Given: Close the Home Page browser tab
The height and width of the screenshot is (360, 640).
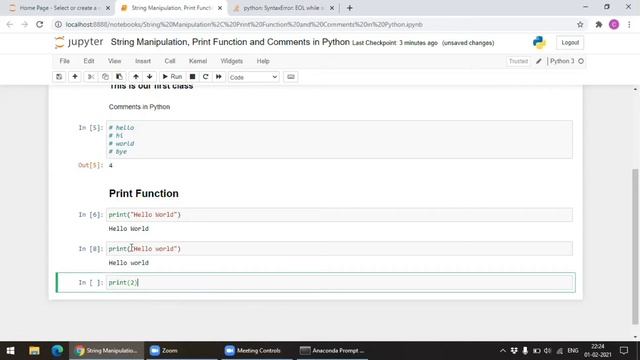Looking at the screenshot, I should coord(108,8).
